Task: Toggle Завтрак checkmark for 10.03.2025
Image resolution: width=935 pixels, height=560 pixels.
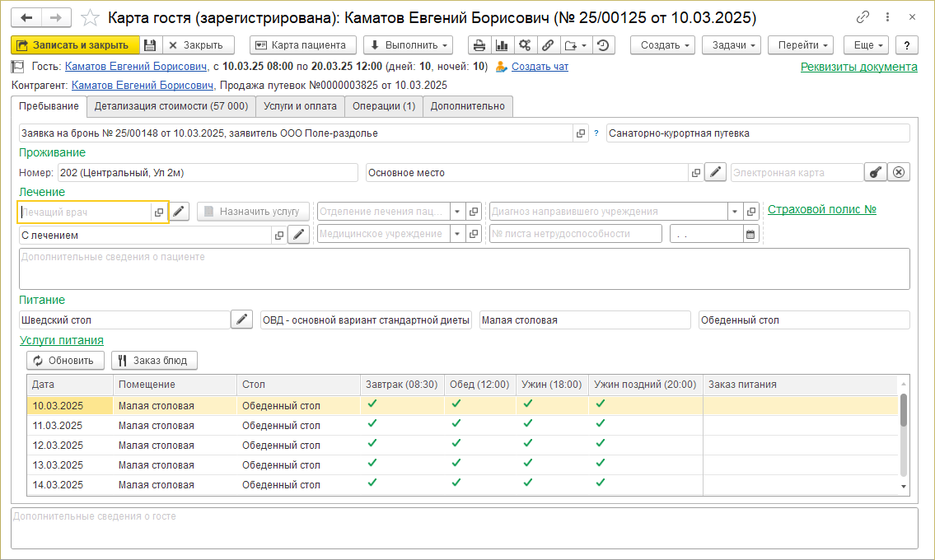Action: tap(372, 404)
